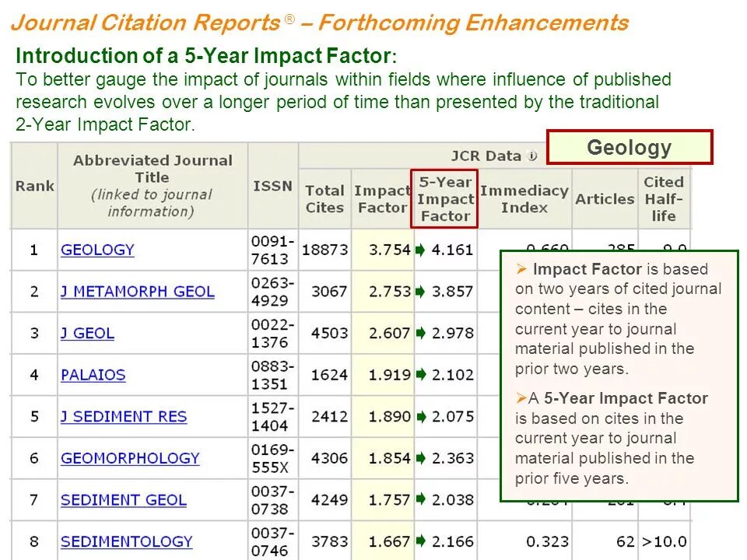Click the JCR Data header text
This screenshot has width=747, height=560.
point(486,156)
